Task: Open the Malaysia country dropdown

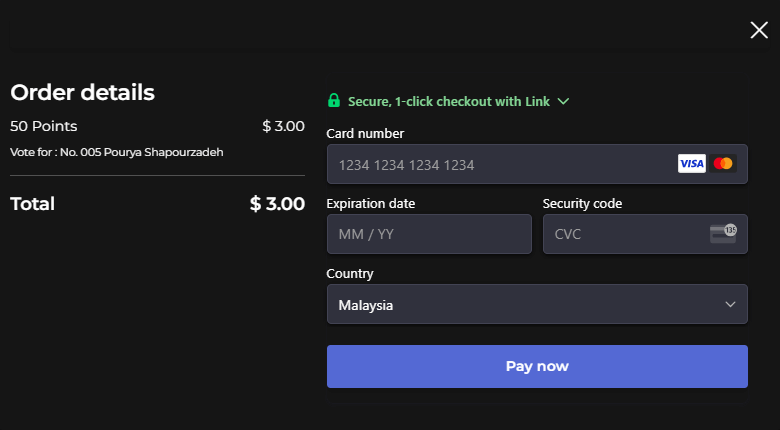Action: [520, 304]
